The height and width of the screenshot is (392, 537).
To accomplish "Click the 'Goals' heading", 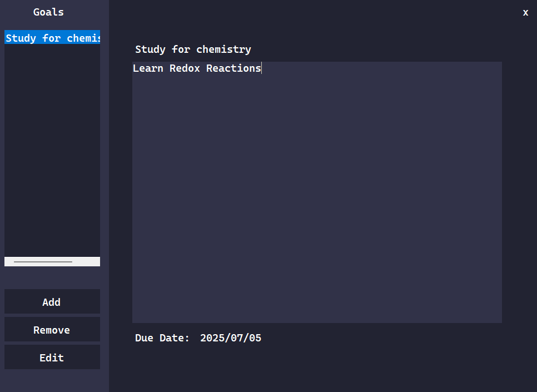I will pyautogui.click(x=48, y=12).
